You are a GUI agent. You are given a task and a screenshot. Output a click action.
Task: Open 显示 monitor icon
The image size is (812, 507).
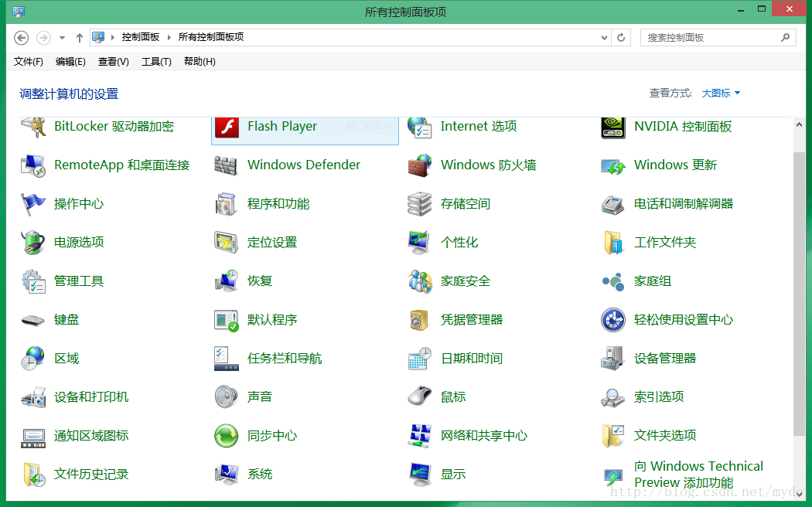click(x=419, y=475)
